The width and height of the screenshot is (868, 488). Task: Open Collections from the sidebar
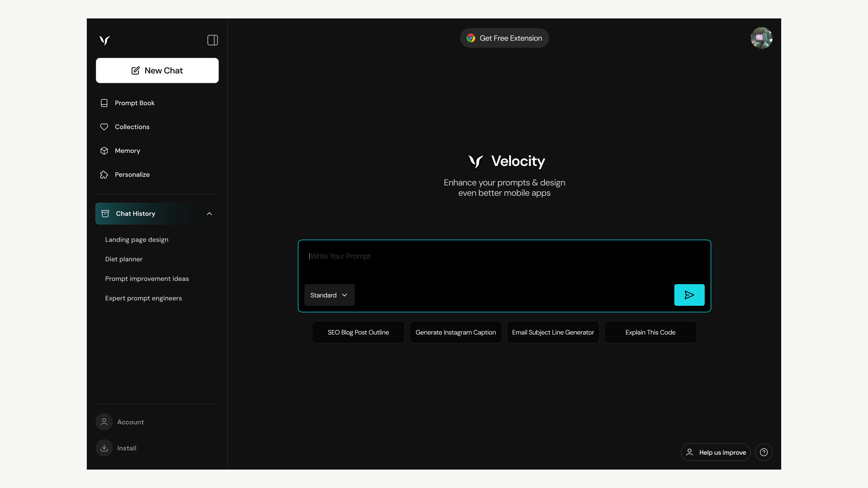pyautogui.click(x=132, y=127)
